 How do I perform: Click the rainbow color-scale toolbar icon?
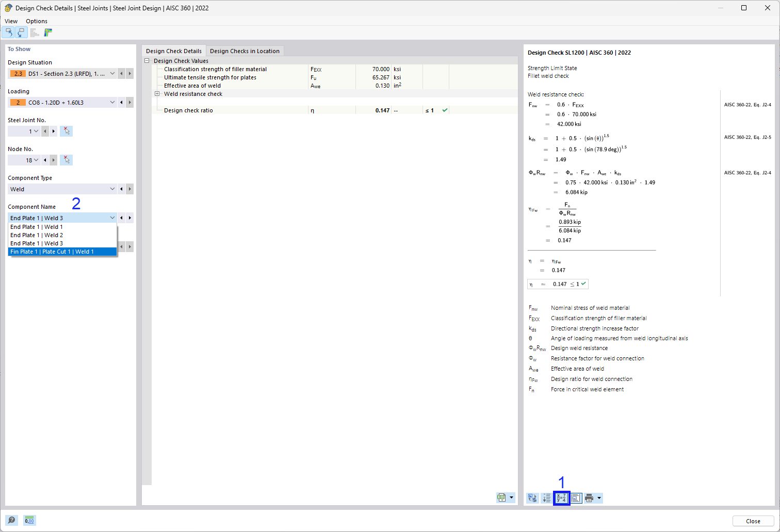coord(48,32)
